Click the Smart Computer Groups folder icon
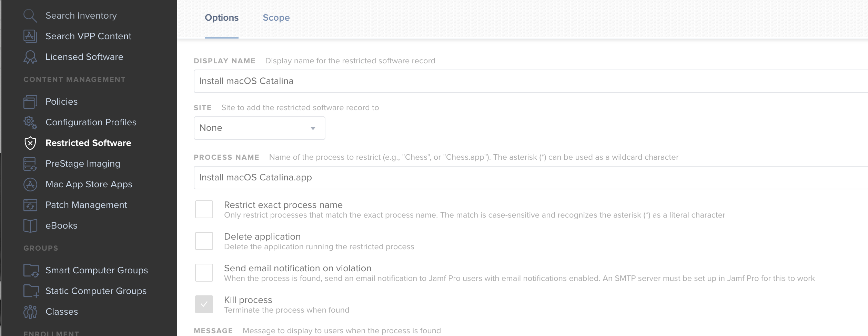 [x=31, y=271]
